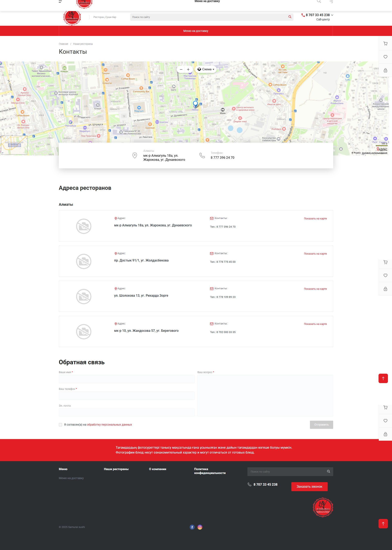Show the Шолохова 13 restaurant on map
This screenshot has width=392, height=550.
pyautogui.click(x=315, y=289)
